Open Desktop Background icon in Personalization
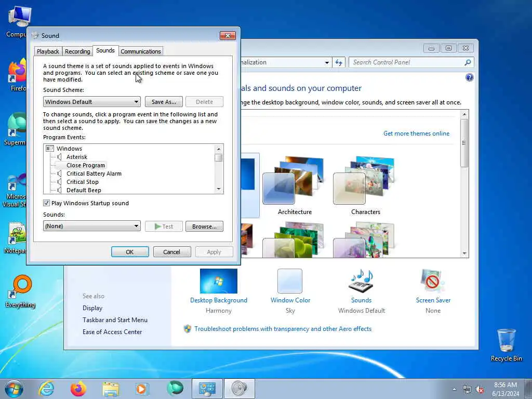 tap(219, 281)
